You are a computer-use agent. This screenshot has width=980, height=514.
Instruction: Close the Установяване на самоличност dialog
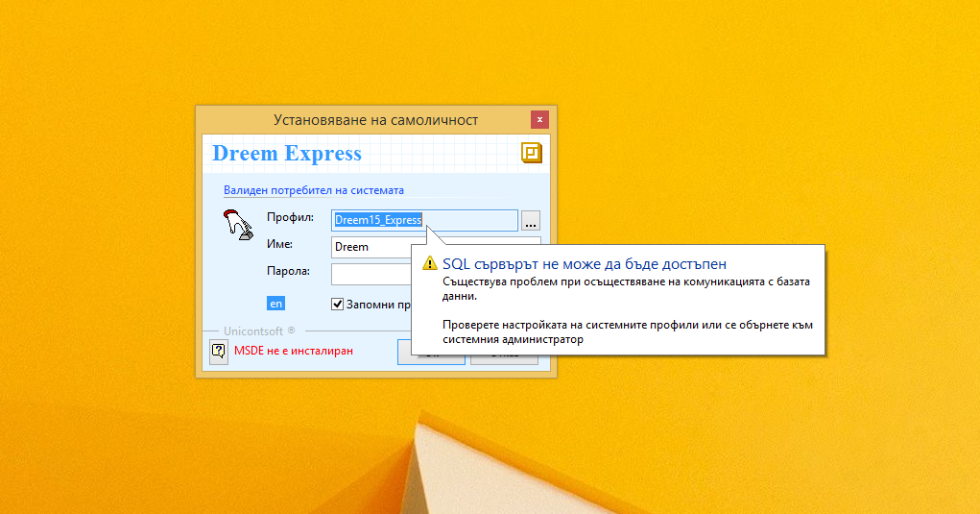[539, 119]
